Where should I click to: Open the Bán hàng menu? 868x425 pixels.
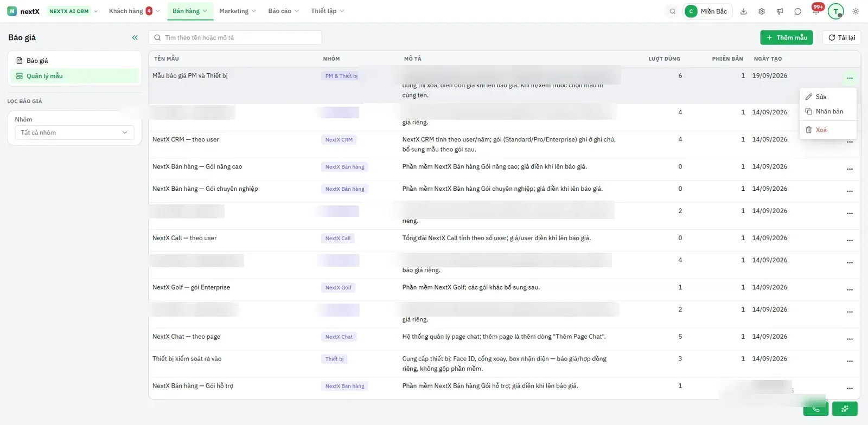[190, 11]
